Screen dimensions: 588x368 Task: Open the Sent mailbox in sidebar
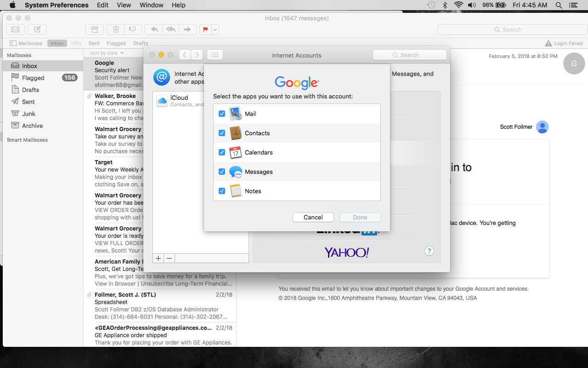point(43,102)
